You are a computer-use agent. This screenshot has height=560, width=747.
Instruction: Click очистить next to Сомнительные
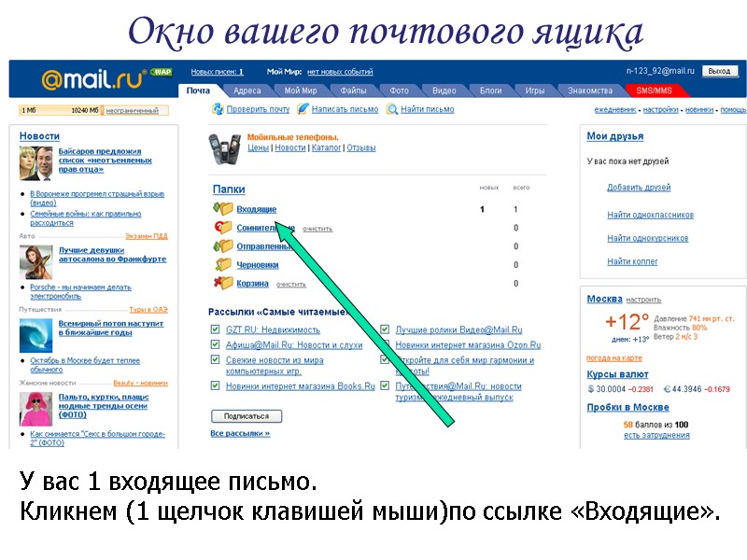[x=317, y=229]
